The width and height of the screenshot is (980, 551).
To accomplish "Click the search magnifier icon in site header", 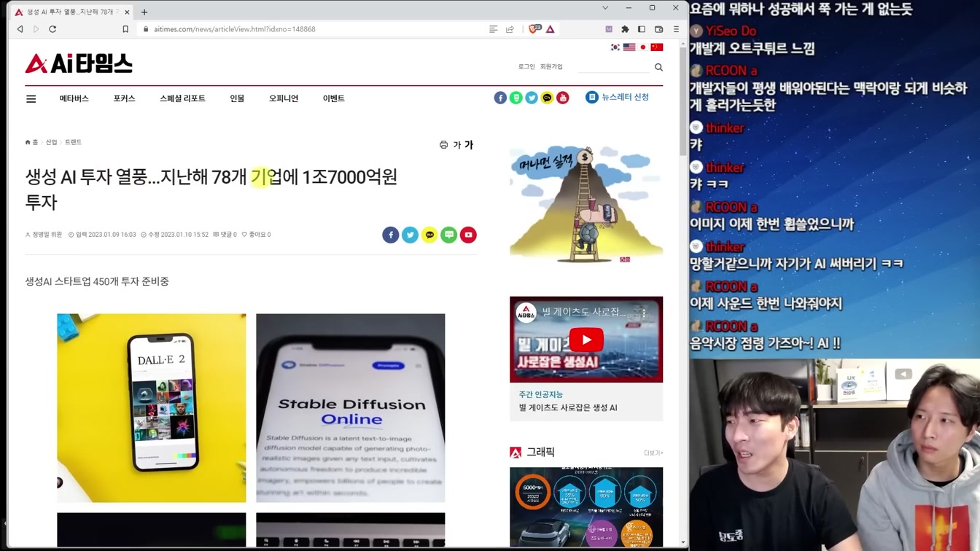I will 658,67.
